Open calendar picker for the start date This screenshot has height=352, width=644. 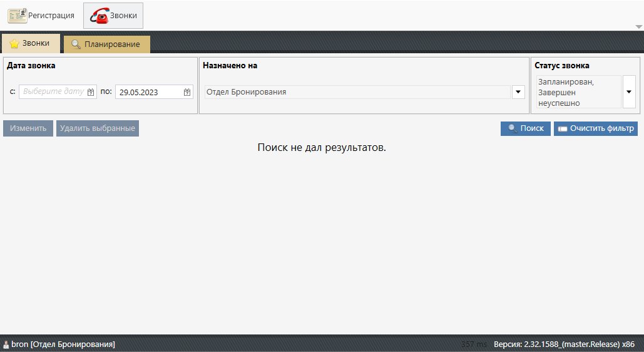(91, 92)
